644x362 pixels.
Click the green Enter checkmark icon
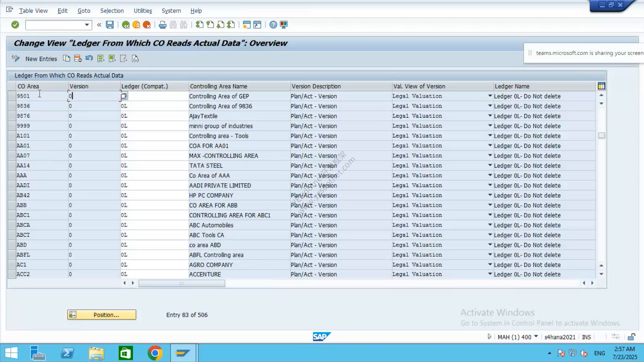(15, 24)
